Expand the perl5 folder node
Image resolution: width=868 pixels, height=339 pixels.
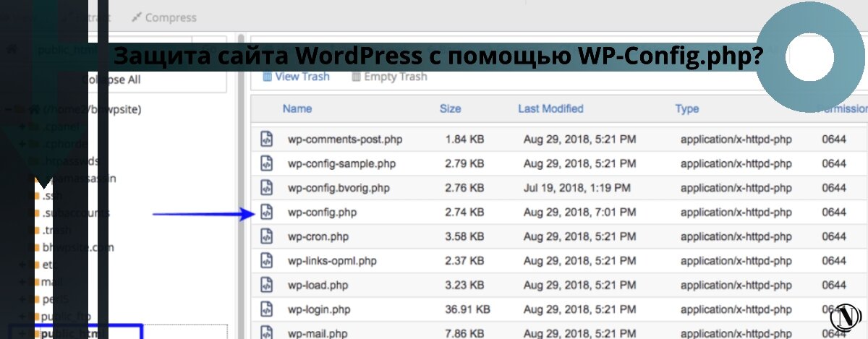tap(23, 299)
